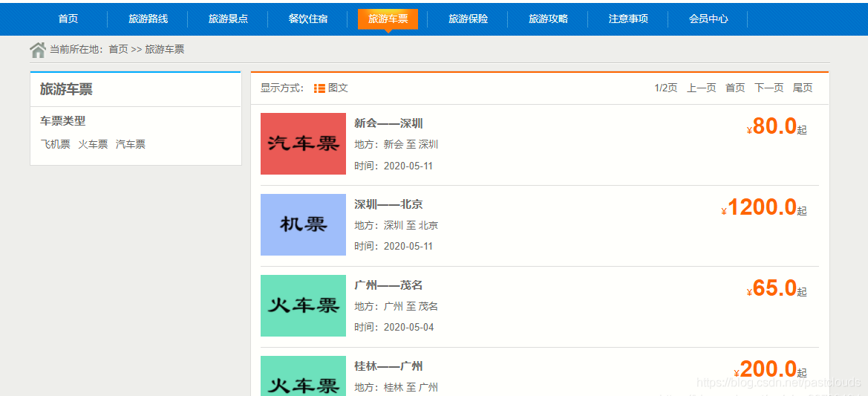Image resolution: width=868 pixels, height=396 pixels.
Task: Open the 新会——深圳 ticket title
Action: (388, 123)
